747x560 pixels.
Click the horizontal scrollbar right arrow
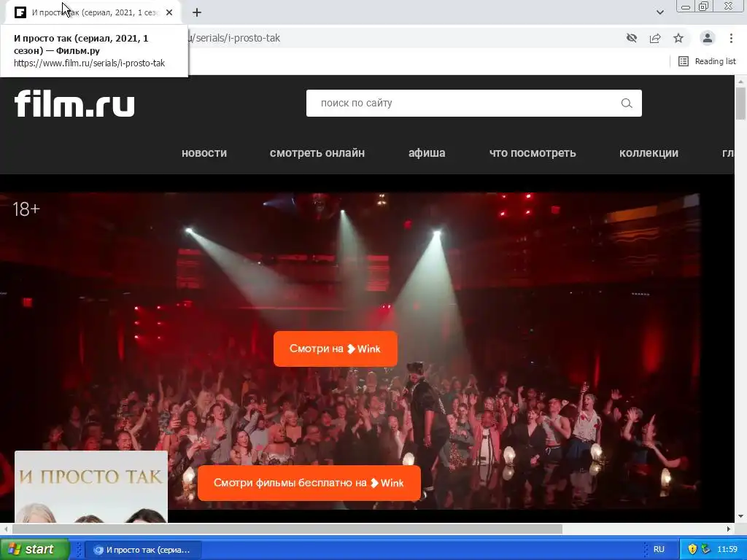point(729,529)
